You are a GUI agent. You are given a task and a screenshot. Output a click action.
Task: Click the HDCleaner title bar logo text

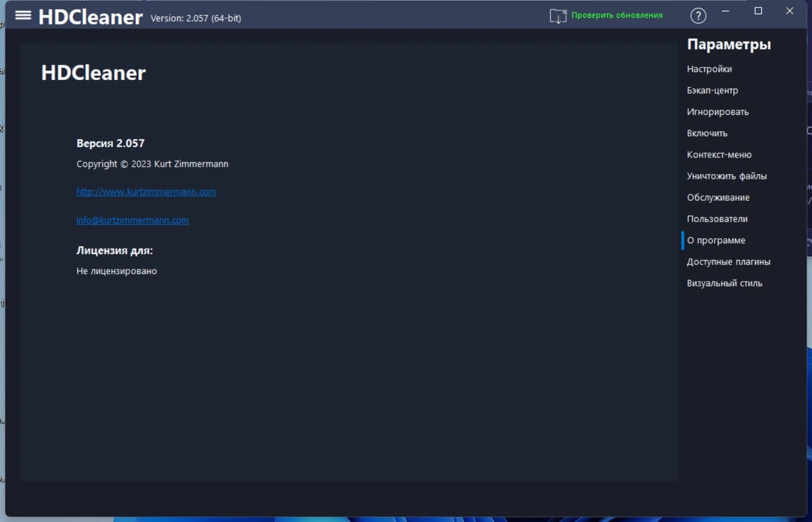(91, 17)
